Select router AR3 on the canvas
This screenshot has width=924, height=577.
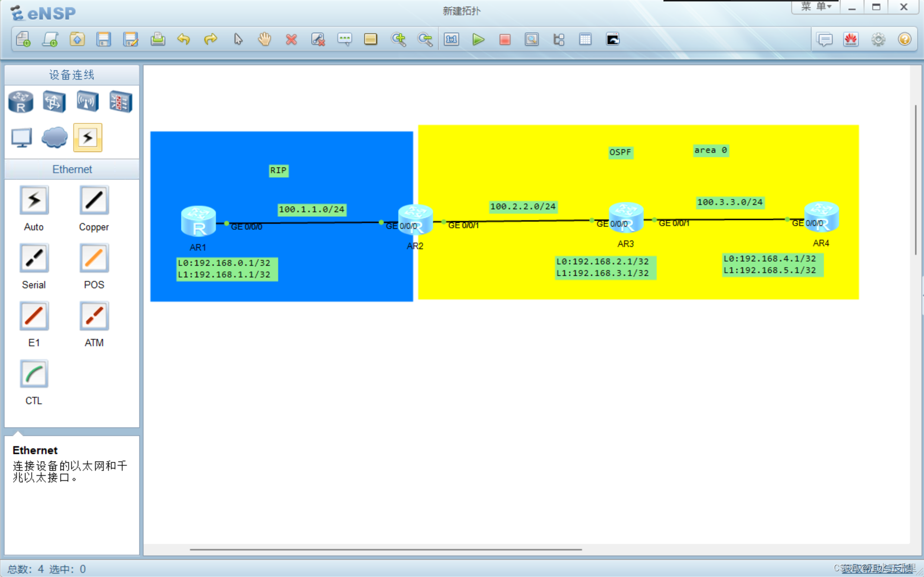pyautogui.click(x=626, y=217)
